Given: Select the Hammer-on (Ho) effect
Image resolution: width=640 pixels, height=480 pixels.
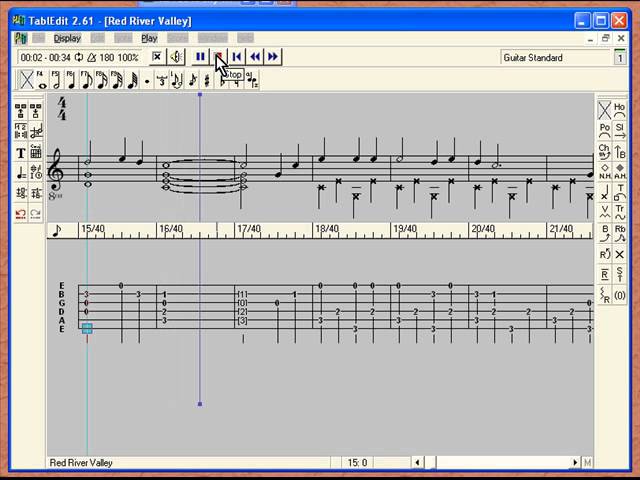Looking at the screenshot, I should (x=619, y=110).
